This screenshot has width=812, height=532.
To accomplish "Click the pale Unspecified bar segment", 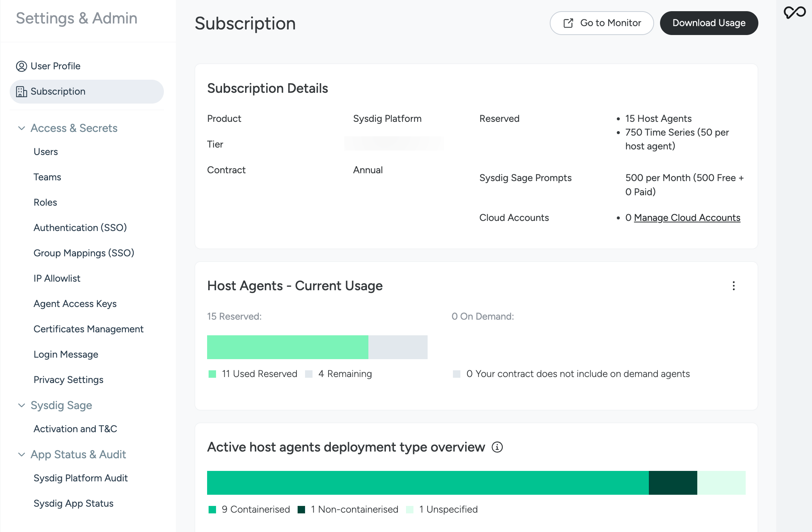I will click(x=721, y=483).
